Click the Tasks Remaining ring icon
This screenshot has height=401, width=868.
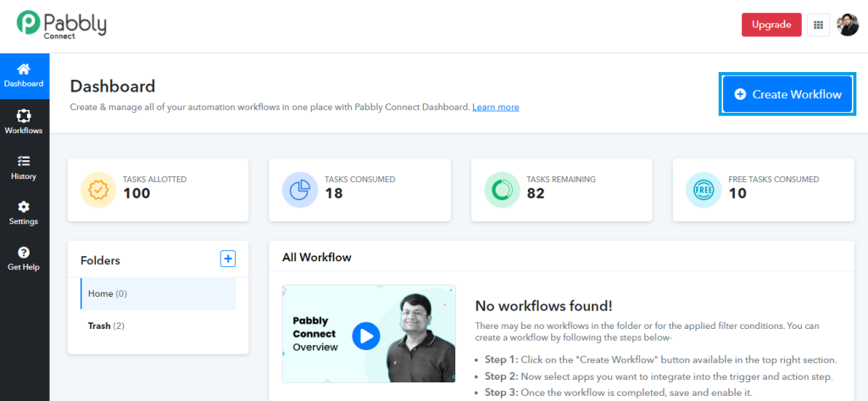tap(502, 190)
